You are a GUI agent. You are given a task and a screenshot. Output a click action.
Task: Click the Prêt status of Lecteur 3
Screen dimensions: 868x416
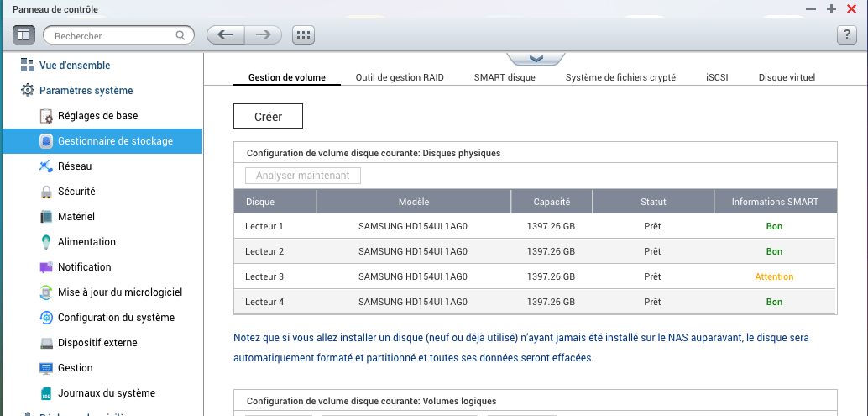pyautogui.click(x=652, y=277)
